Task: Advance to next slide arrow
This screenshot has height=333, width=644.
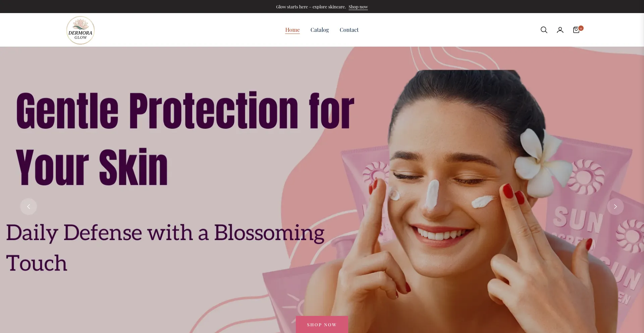Action: tap(615, 207)
